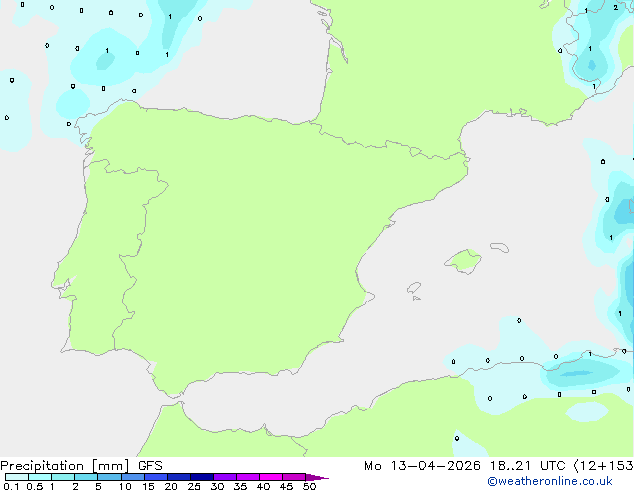The width and height of the screenshot is (634, 490).
Task: Click the '0.1' legend scale number
Action: point(11,486)
